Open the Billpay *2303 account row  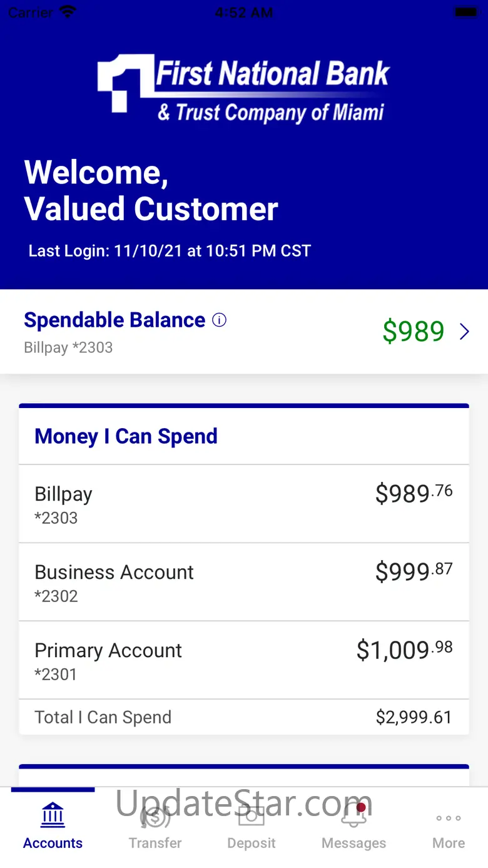click(244, 504)
